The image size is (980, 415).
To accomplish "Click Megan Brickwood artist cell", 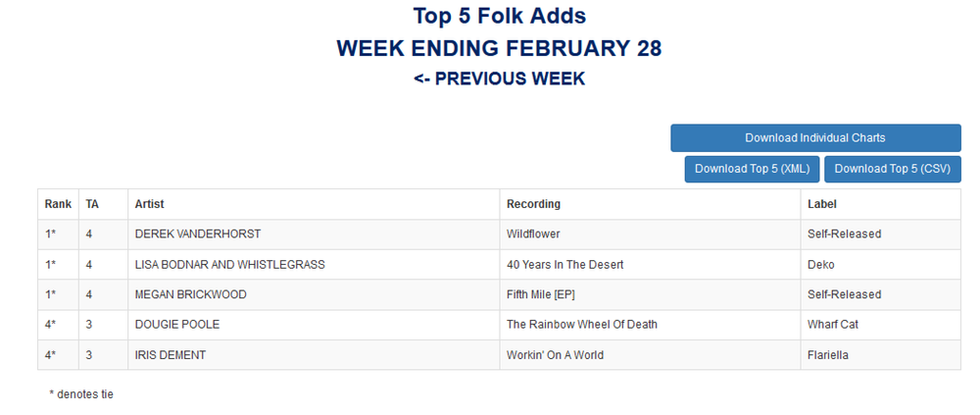I will point(314,295).
